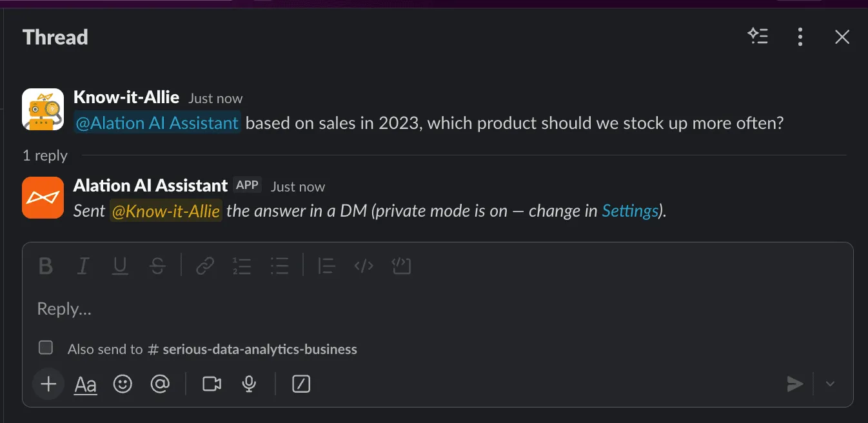
Task: Enable Also send to serious-data-analytics-business
Action: tap(45, 348)
